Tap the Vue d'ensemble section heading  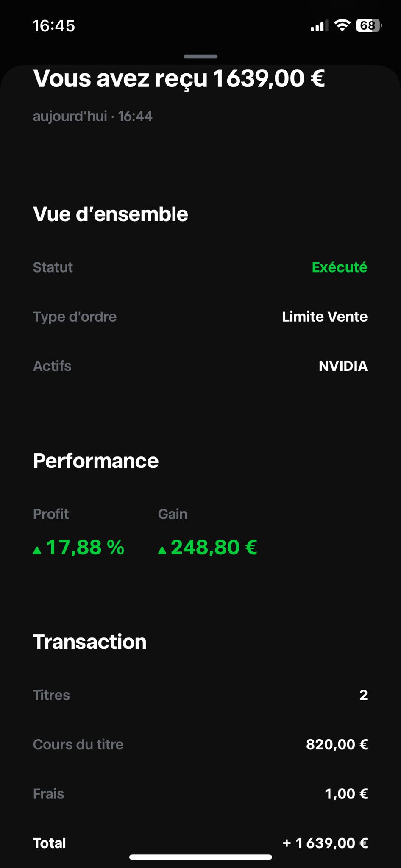coord(111,214)
